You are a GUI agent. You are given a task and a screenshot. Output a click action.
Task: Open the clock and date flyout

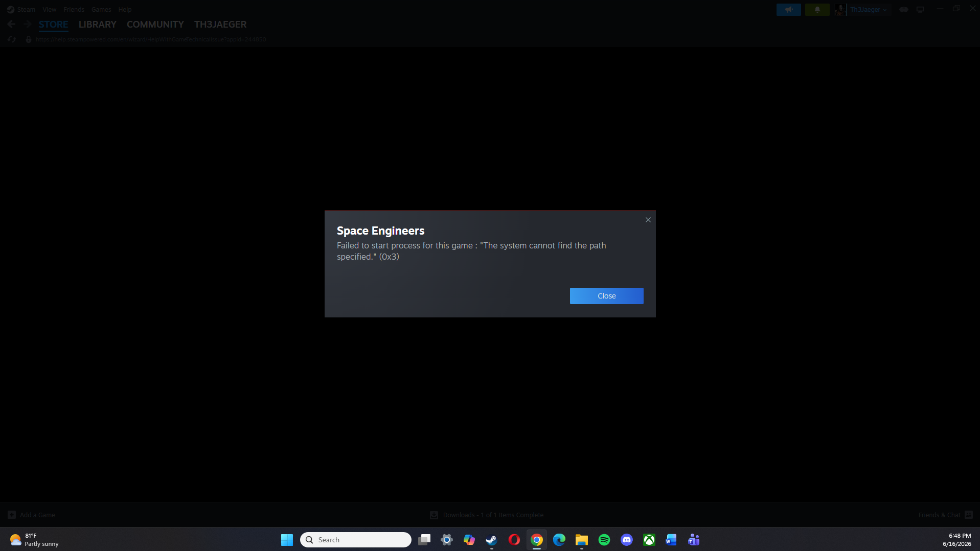[957, 540]
